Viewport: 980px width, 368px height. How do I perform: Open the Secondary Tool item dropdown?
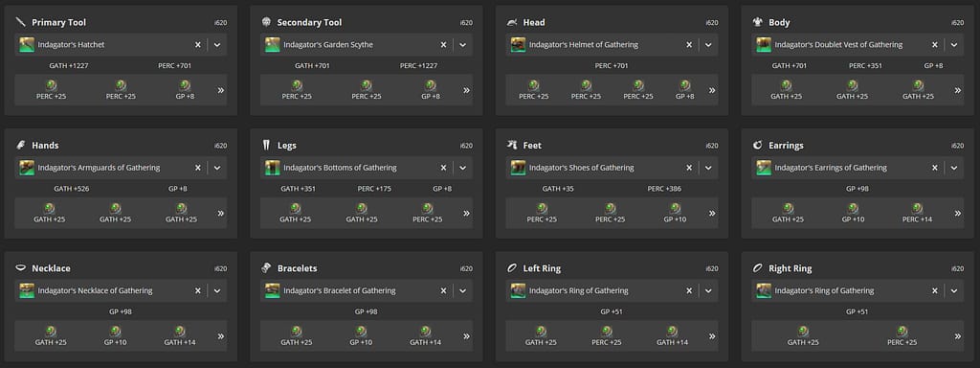[x=462, y=45]
